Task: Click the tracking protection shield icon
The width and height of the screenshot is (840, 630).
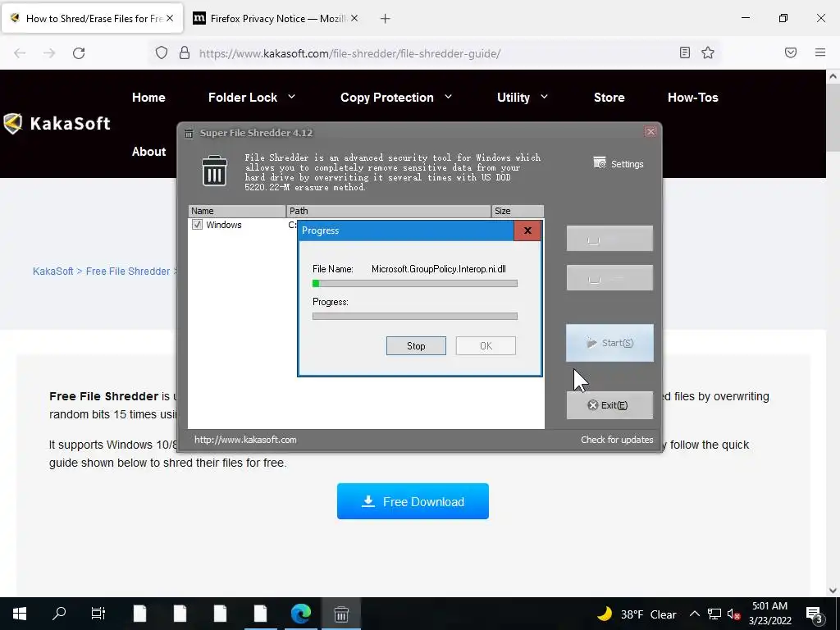Action: point(162,53)
